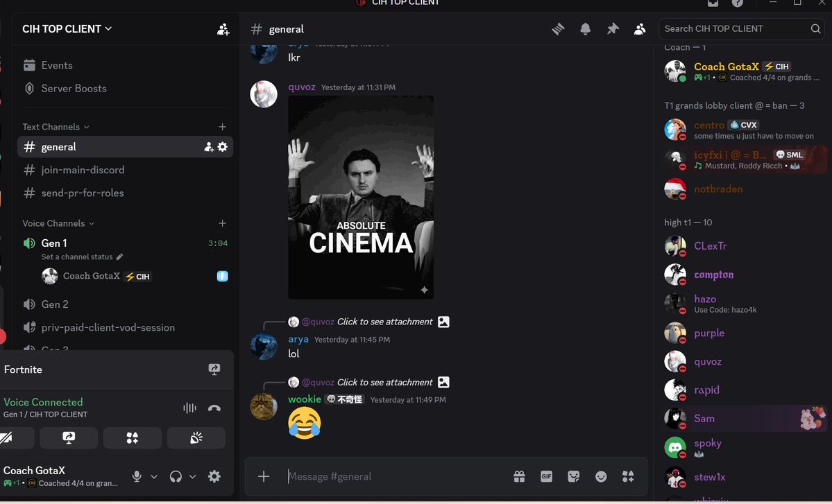Toggle the member list icon
Image resolution: width=832 pixels, height=504 pixels.
tap(640, 29)
